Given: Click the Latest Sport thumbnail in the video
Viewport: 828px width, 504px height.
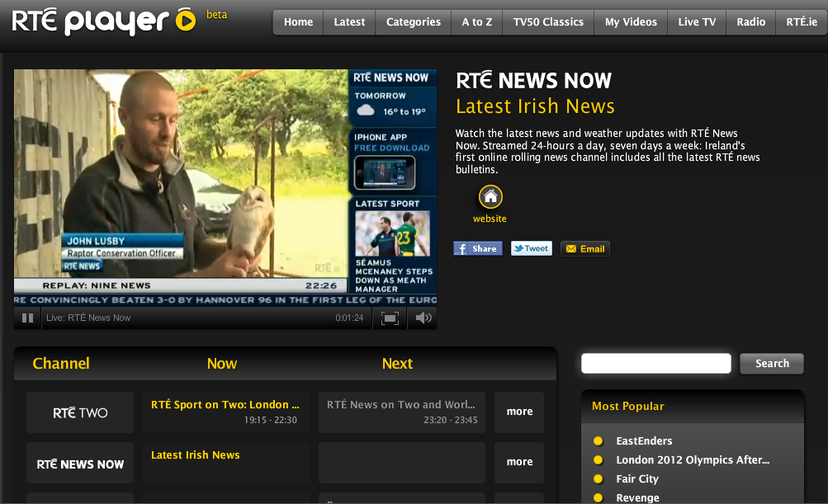Looking at the screenshot, I should (392, 233).
